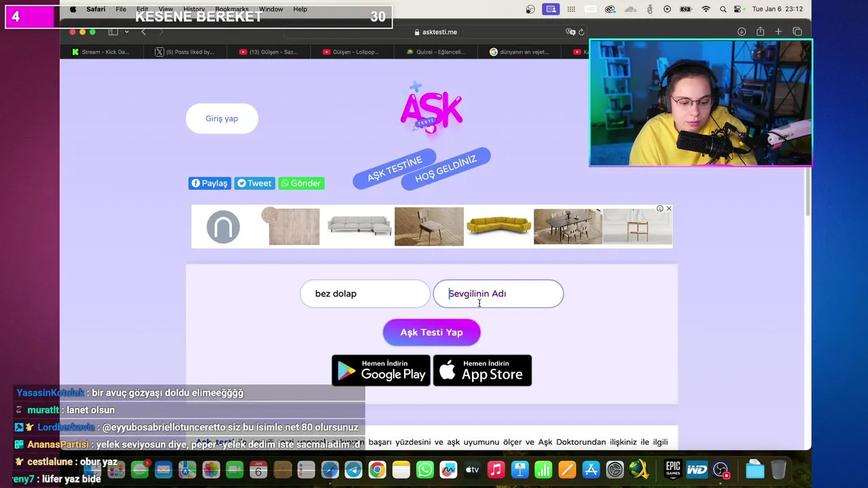The height and width of the screenshot is (488, 868).
Task: Open the Window menu
Action: point(271,9)
